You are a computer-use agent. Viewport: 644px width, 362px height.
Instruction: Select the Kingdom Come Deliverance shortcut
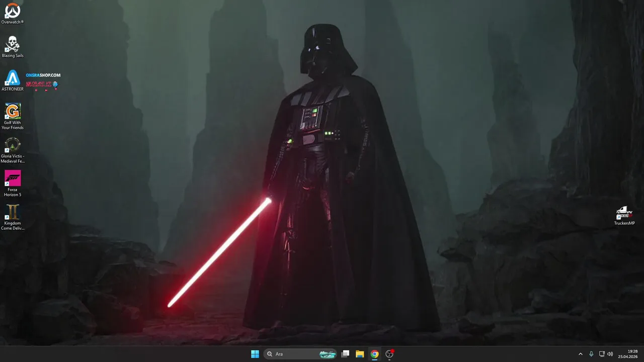(13, 217)
